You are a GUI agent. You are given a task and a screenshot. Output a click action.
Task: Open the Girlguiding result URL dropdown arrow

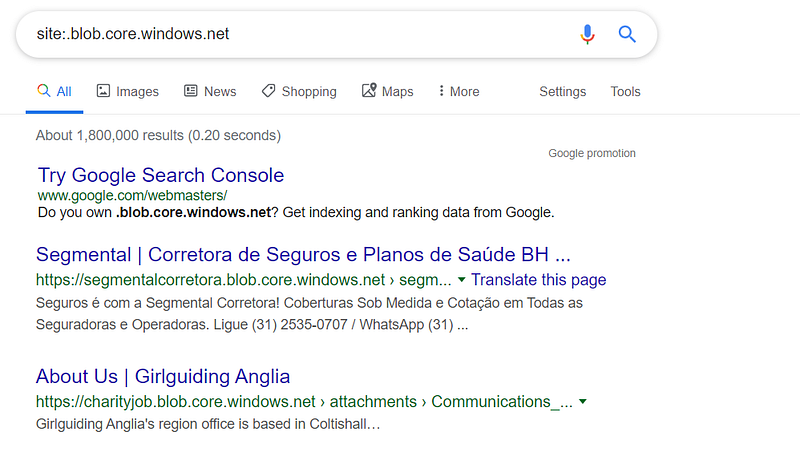583,402
